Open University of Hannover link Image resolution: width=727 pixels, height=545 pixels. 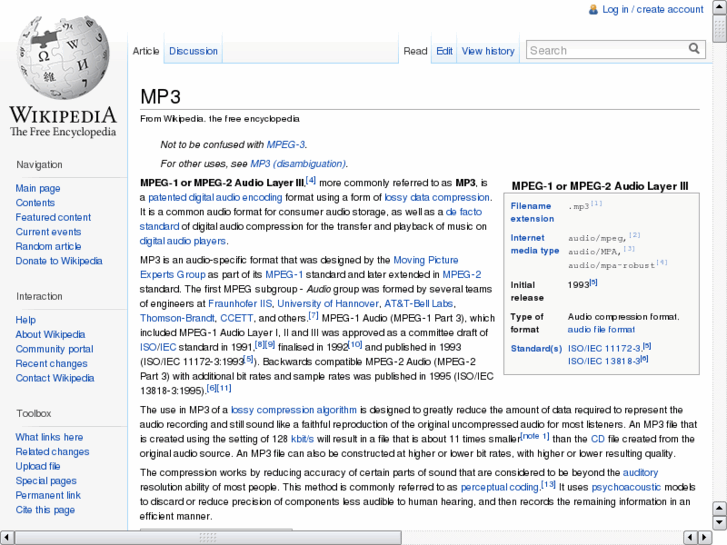point(328,304)
